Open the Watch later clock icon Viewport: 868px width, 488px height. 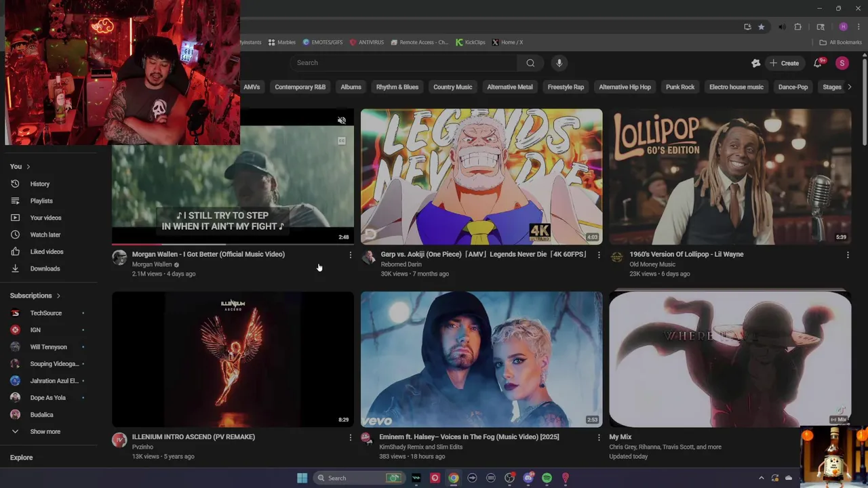point(15,235)
